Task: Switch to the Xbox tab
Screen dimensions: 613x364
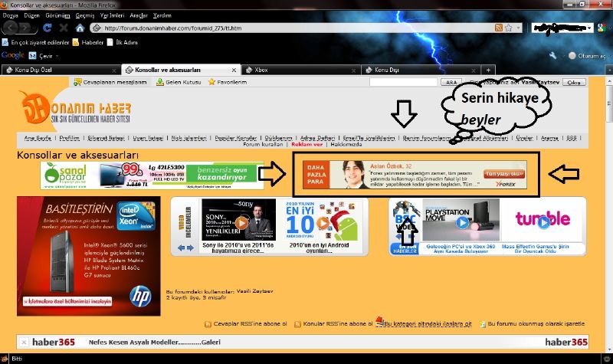Action: [x=261, y=70]
